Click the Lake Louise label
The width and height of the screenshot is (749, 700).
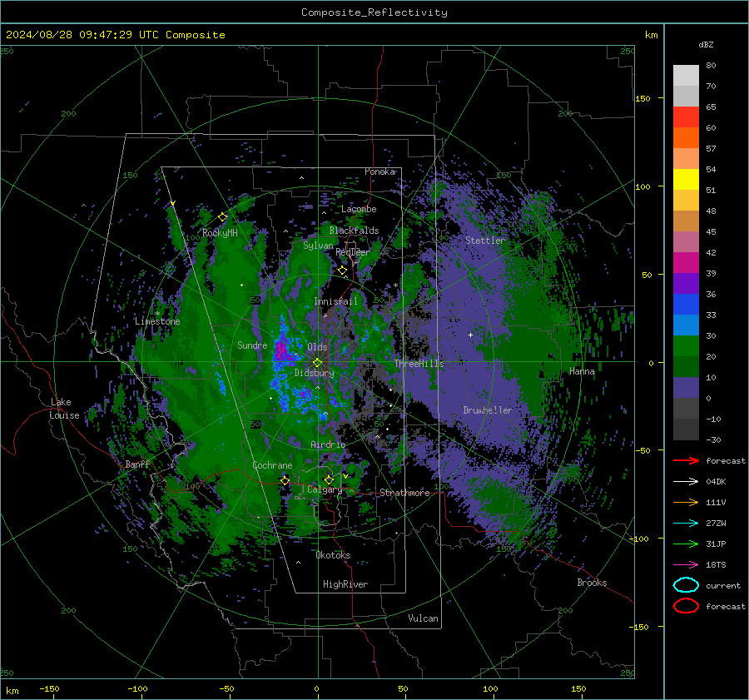pos(64,409)
